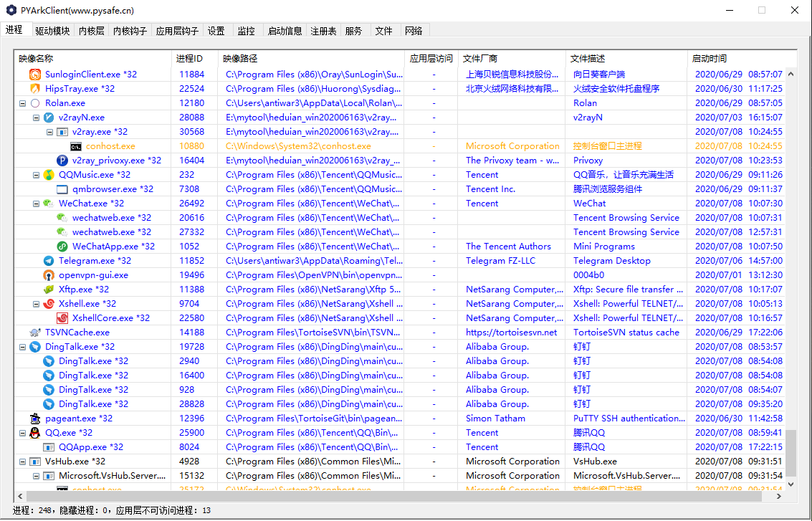812x521 pixels.
Task: Collapse the parent DingTalk.exe process tree
Action: click(22, 347)
